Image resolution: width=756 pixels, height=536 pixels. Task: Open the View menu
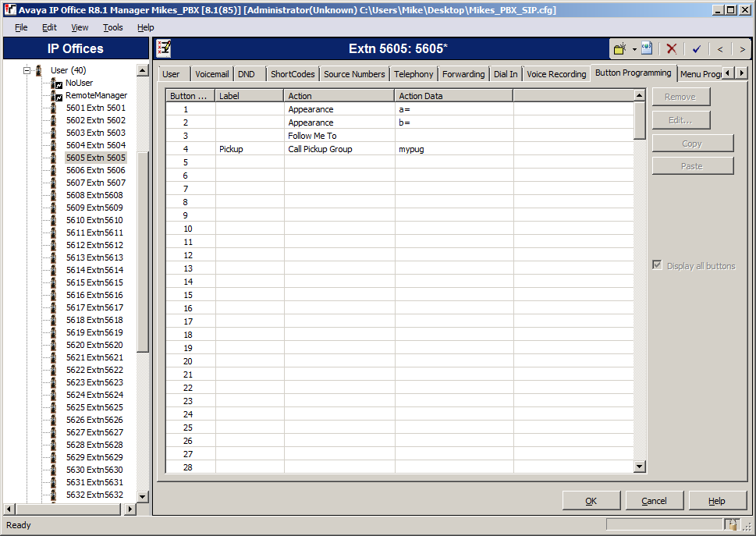pyautogui.click(x=80, y=27)
